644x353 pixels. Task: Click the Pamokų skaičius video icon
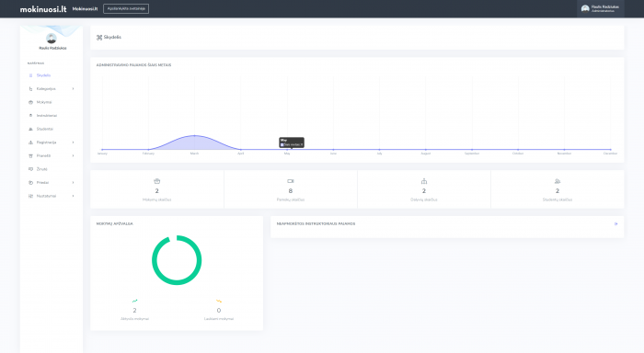291,181
